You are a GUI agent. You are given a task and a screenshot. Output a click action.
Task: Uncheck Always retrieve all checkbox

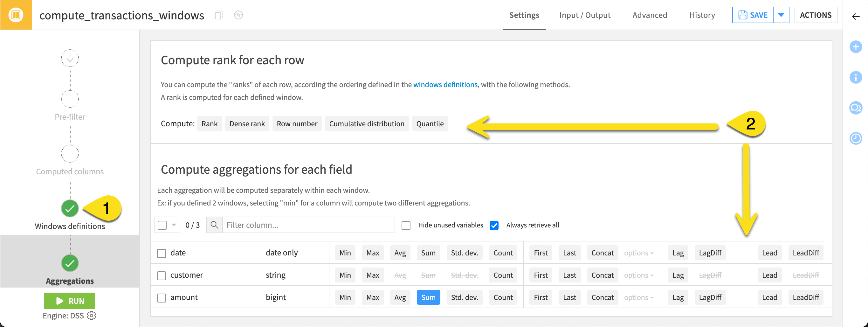[x=494, y=225]
